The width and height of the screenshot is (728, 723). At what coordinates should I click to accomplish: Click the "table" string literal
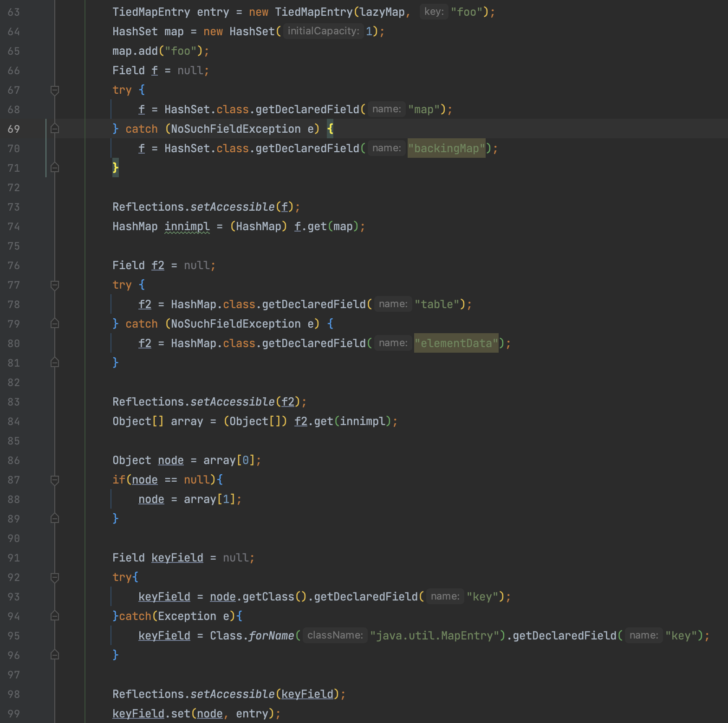coord(437,304)
